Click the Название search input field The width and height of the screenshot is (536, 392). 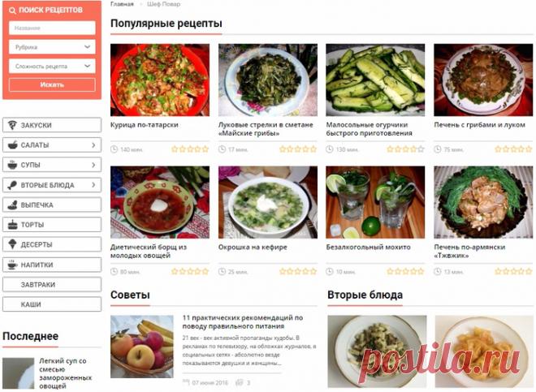click(x=52, y=28)
